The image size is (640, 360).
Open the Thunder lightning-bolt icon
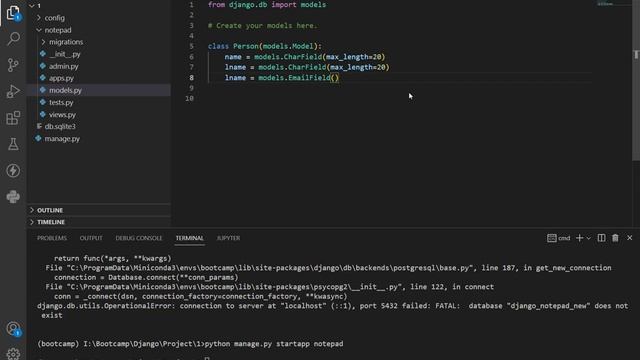pos(13,171)
